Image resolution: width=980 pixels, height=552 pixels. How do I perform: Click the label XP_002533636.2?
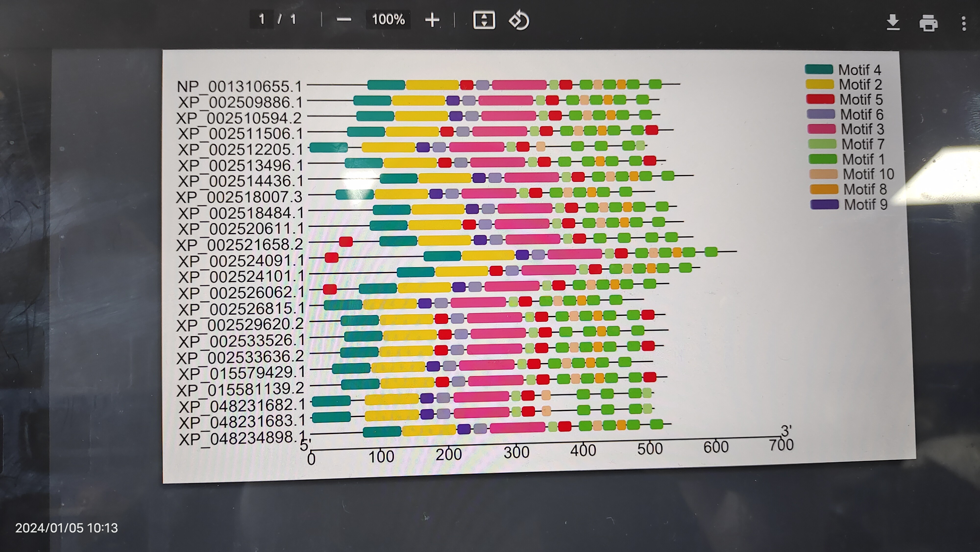[240, 357]
